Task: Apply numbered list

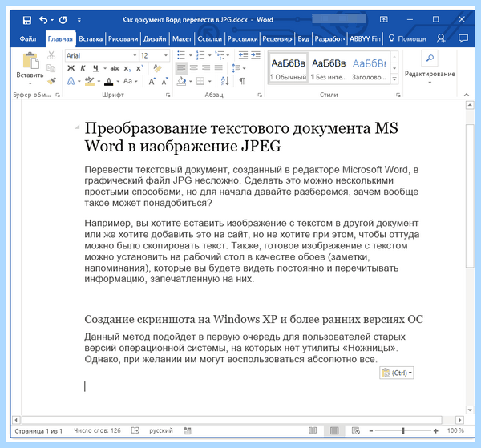Action: pos(200,55)
